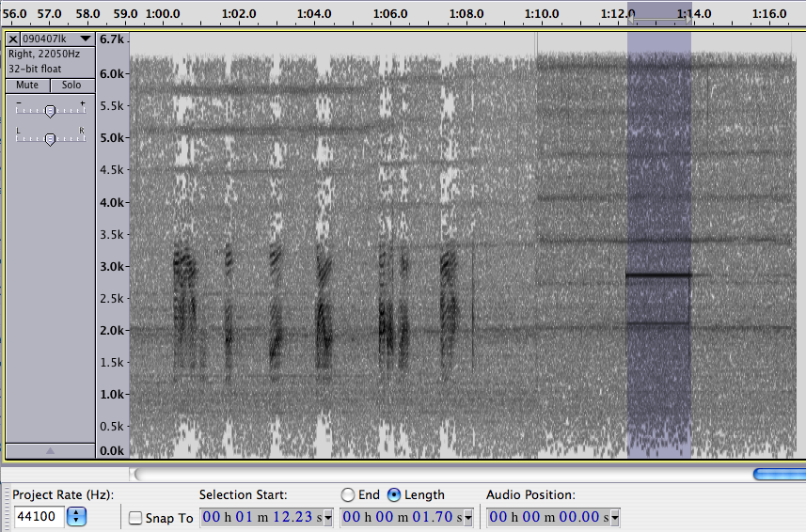Screen dimensions: 806x532
Task: Click the Selection Start time field
Action: (262, 518)
